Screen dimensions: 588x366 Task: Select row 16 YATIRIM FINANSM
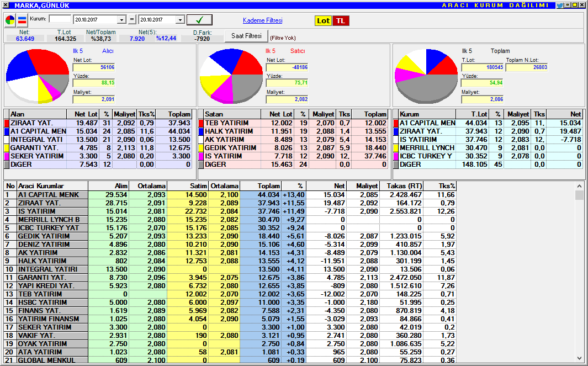(230, 319)
